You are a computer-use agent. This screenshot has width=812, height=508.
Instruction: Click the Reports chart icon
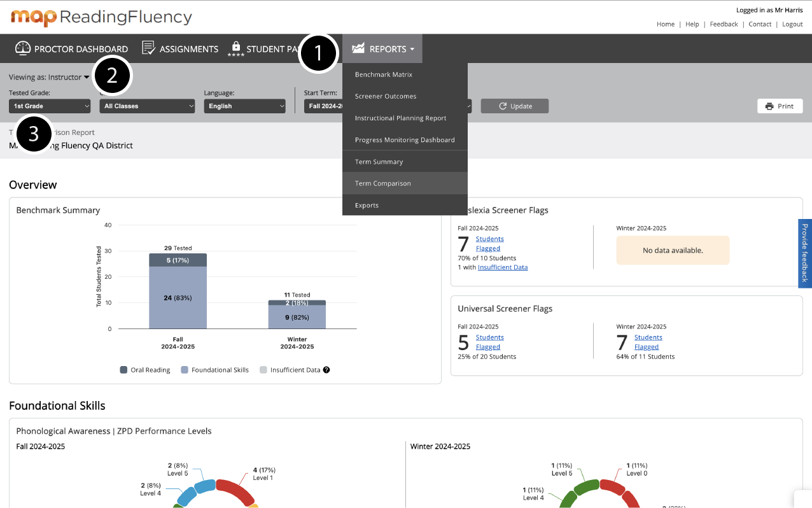(358, 48)
